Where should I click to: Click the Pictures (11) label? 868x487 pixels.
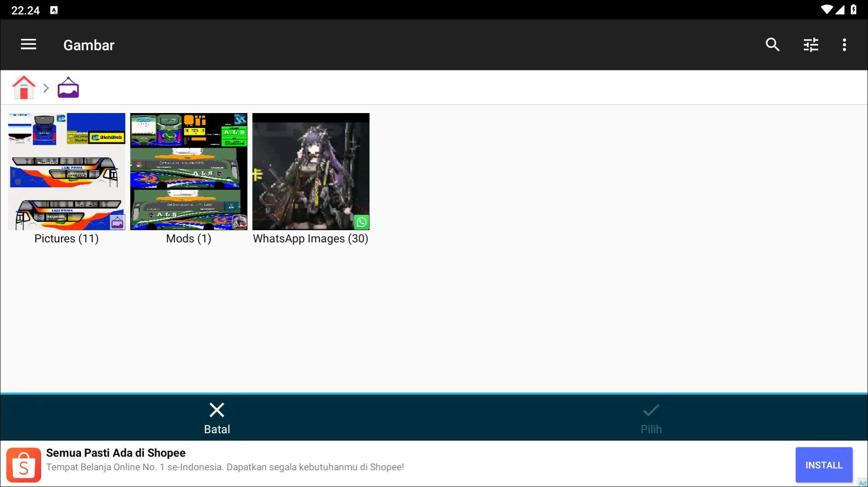tap(66, 239)
